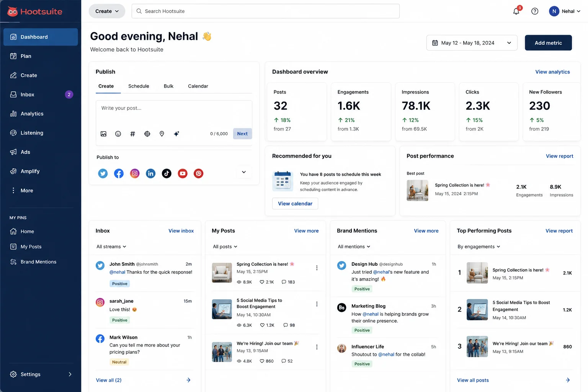Open the Nehal account menu
Image resolution: width=588 pixels, height=392 pixels.
click(x=565, y=11)
